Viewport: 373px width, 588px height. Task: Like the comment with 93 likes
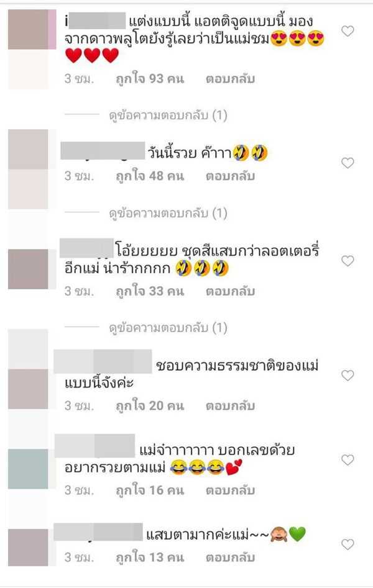[348, 31]
